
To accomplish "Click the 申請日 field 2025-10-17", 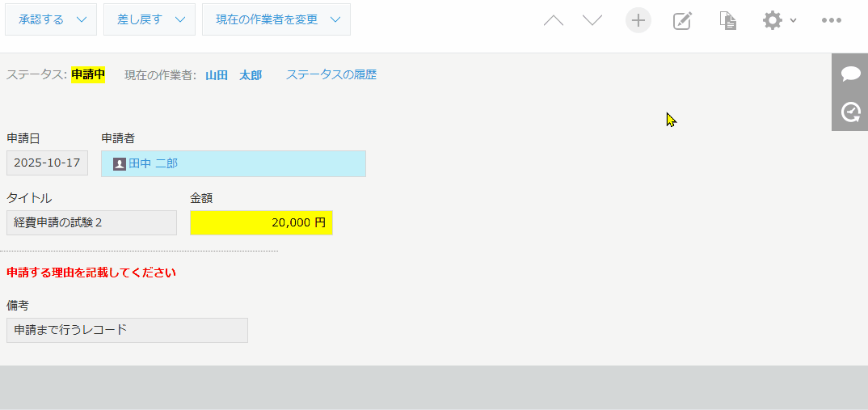I will pos(47,163).
